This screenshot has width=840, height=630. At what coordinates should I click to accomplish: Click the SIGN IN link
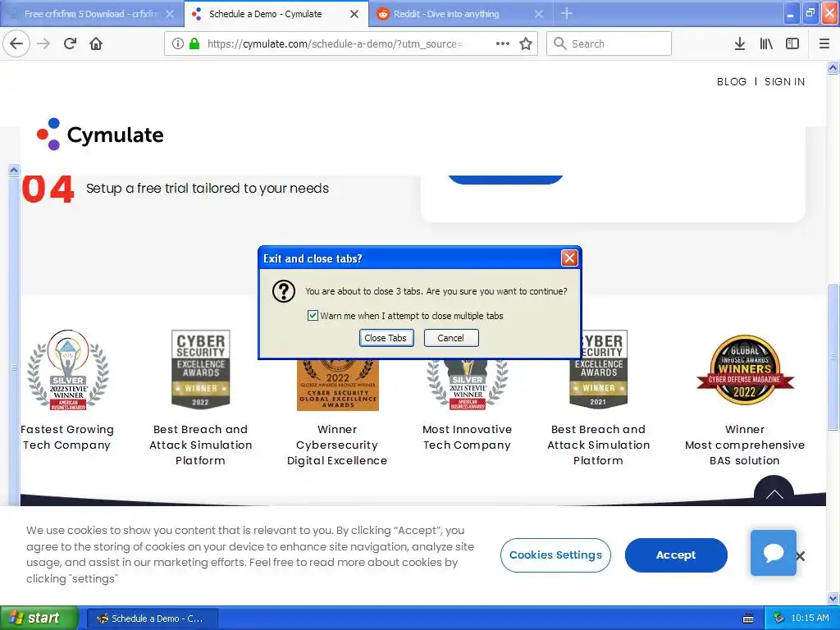point(784,81)
